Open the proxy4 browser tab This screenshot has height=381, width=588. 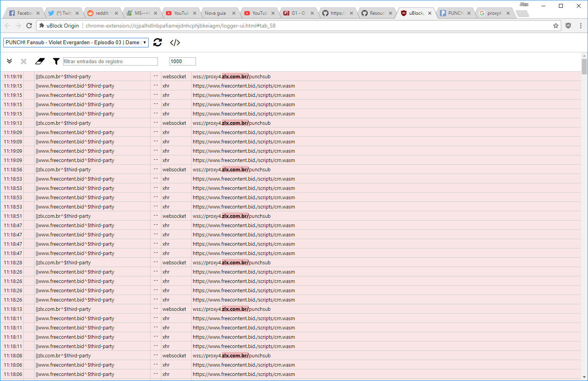[x=493, y=13]
